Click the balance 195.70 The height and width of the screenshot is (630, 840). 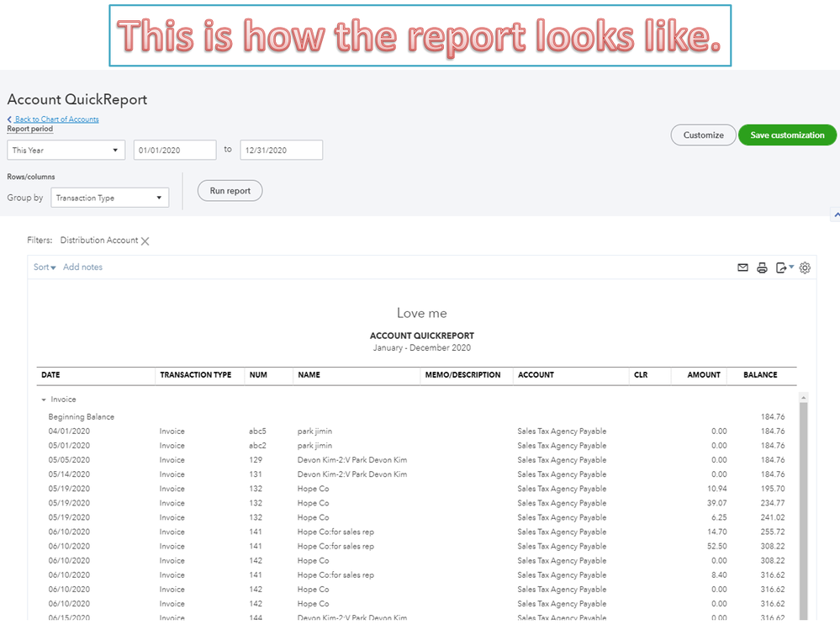(773, 489)
